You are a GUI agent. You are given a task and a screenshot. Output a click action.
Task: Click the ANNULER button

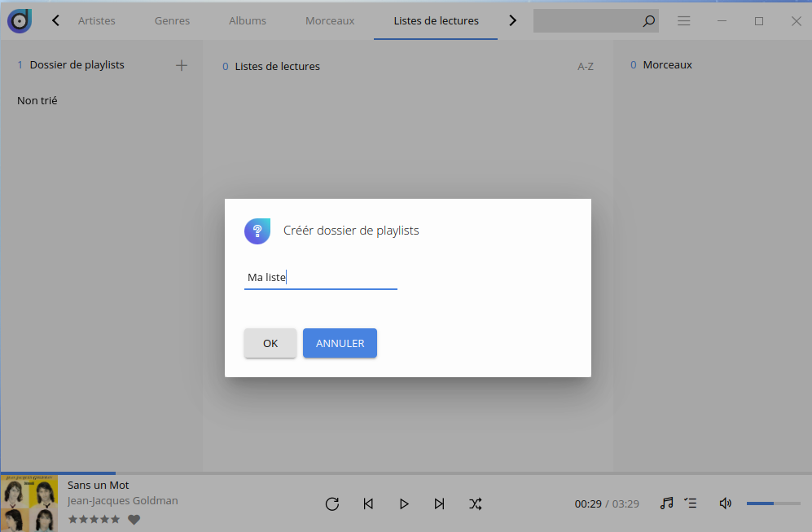coord(340,343)
